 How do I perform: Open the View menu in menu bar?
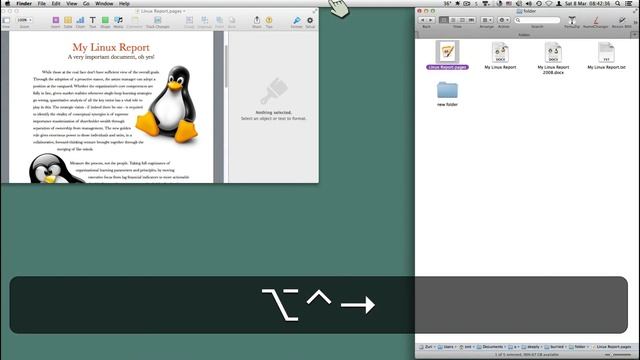point(71,3)
